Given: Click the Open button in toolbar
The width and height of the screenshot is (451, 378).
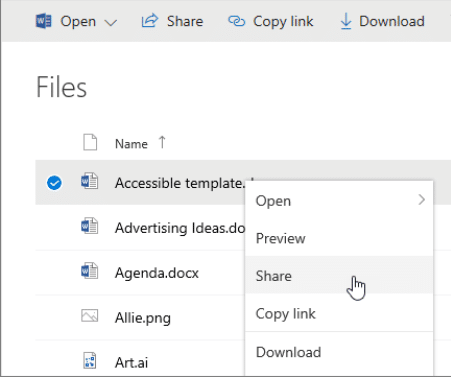Looking at the screenshot, I should (78, 22).
